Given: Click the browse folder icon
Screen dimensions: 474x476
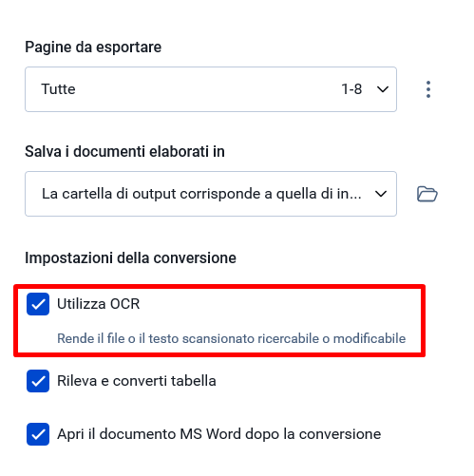Looking at the screenshot, I should click(427, 194).
